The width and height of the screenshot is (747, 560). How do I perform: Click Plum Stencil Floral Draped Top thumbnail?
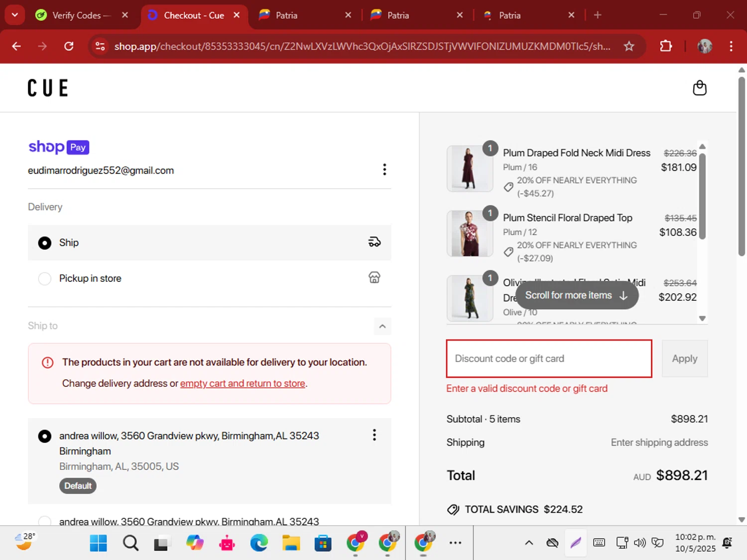470,233
